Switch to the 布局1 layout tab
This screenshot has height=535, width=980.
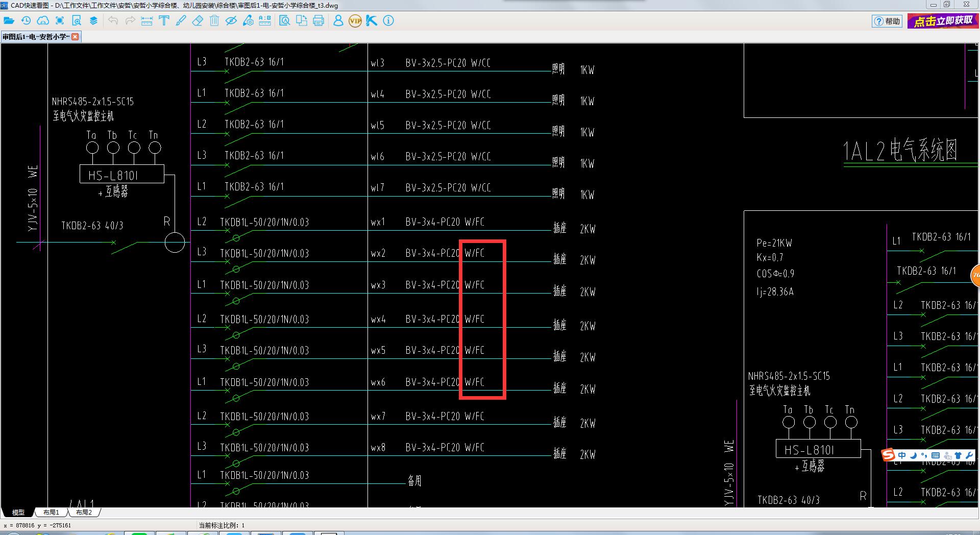[51, 512]
